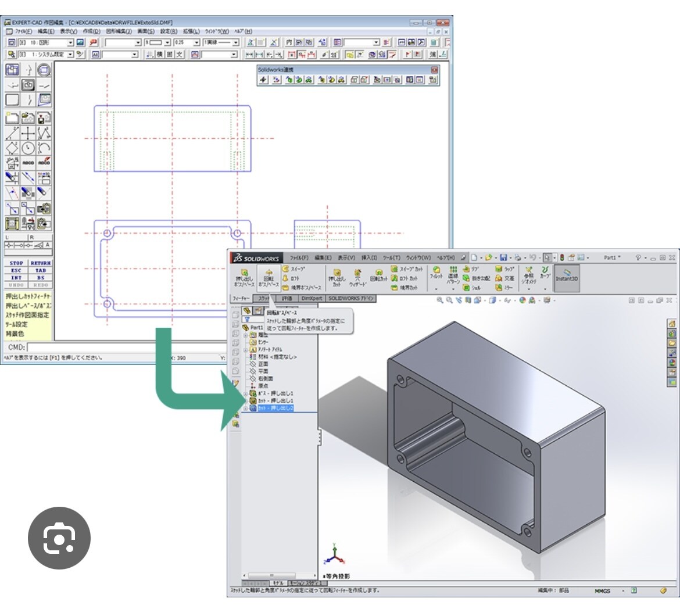Click Reference Geometry (参照ジオメトリ) icon
The image size is (680, 616).
click(528, 275)
